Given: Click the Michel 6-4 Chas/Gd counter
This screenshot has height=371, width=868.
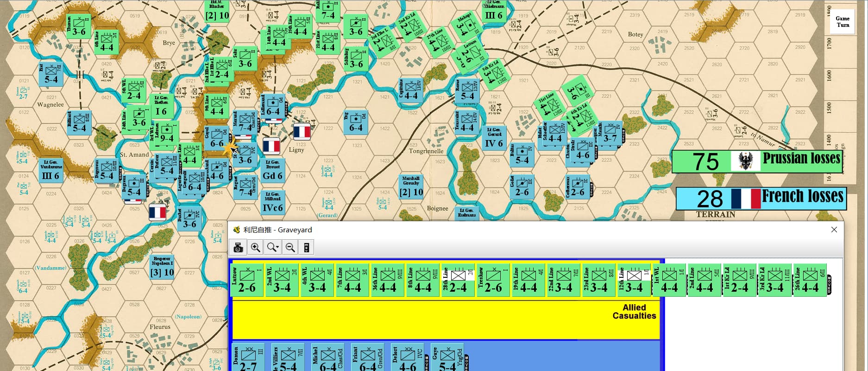Looking at the screenshot, I should (x=327, y=358).
